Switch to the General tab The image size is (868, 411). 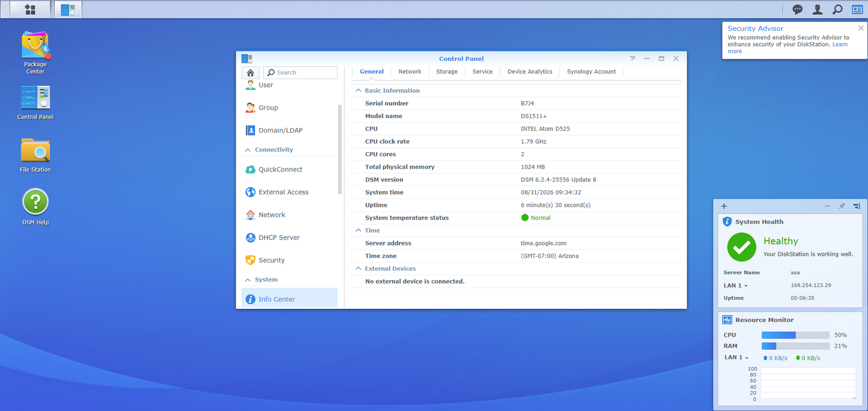click(x=372, y=72)
